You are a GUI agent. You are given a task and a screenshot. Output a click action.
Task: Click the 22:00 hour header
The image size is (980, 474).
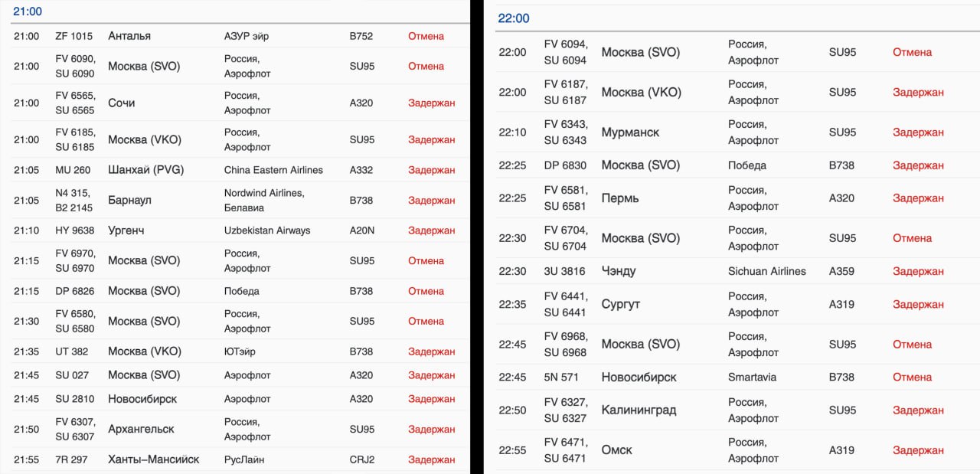tap(513, 18)
